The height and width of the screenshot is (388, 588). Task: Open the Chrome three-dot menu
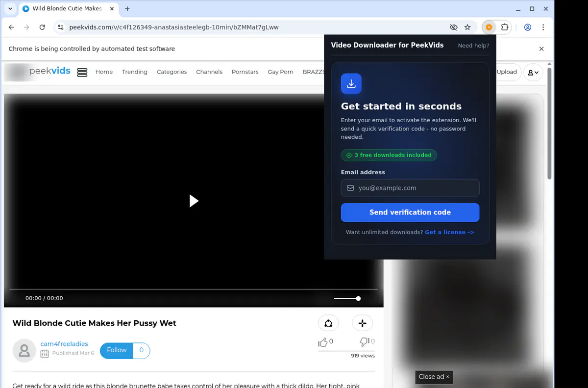pos(543,27)
